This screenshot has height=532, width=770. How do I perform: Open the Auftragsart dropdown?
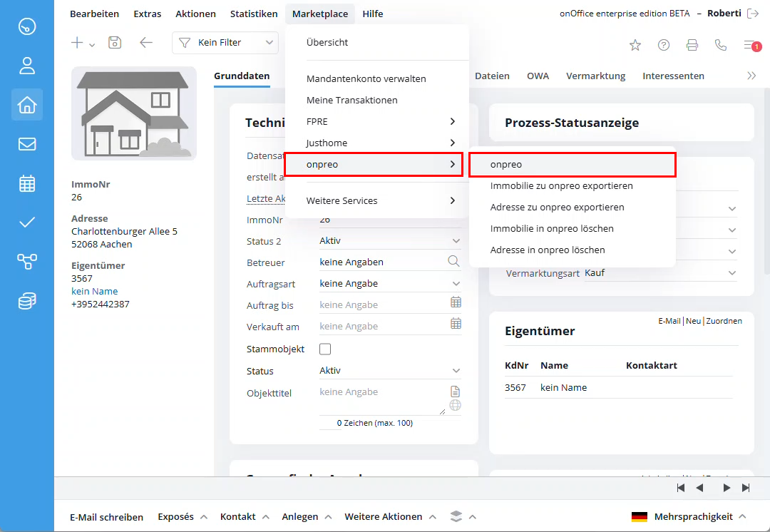tap(456, 282)
